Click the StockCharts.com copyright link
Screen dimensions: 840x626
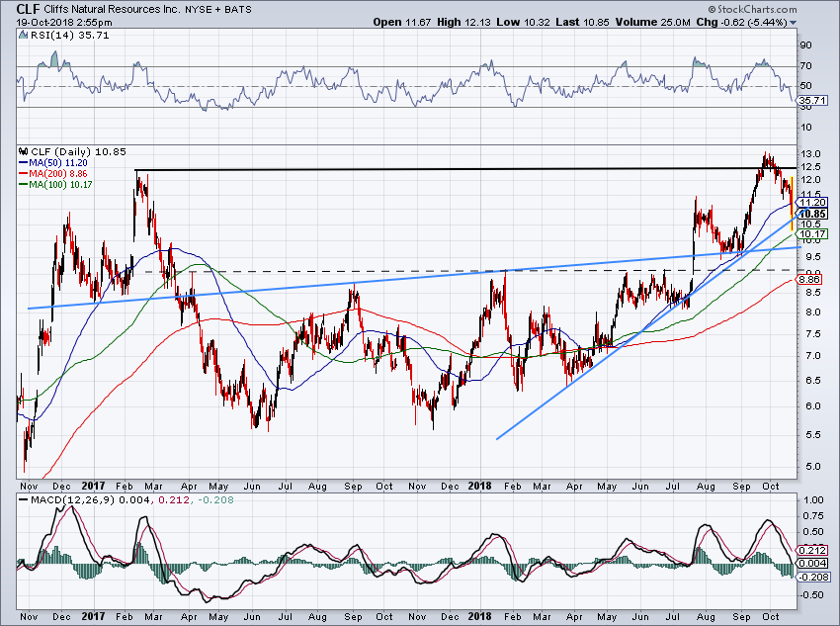tap(752, 9)
